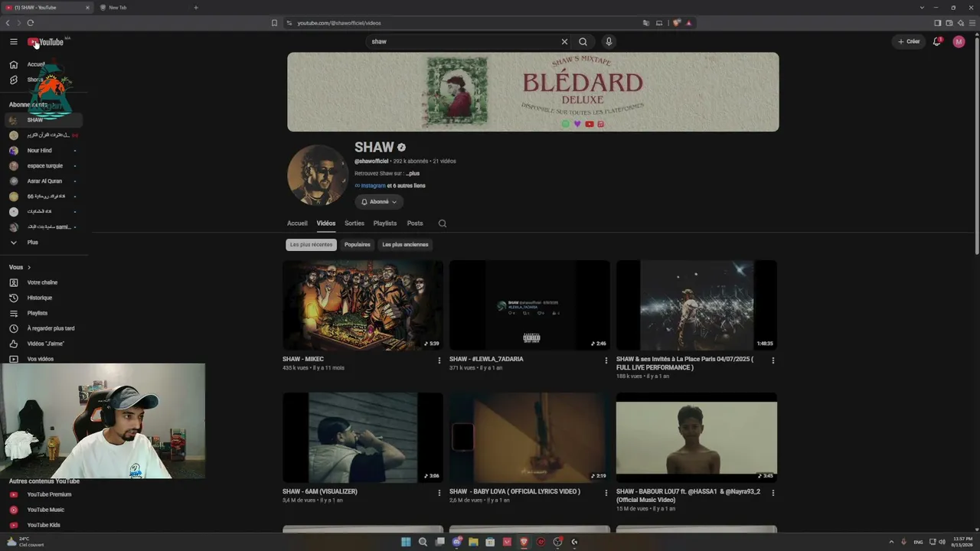
Task: Open the browser tab list chevron
Action: 922,8
